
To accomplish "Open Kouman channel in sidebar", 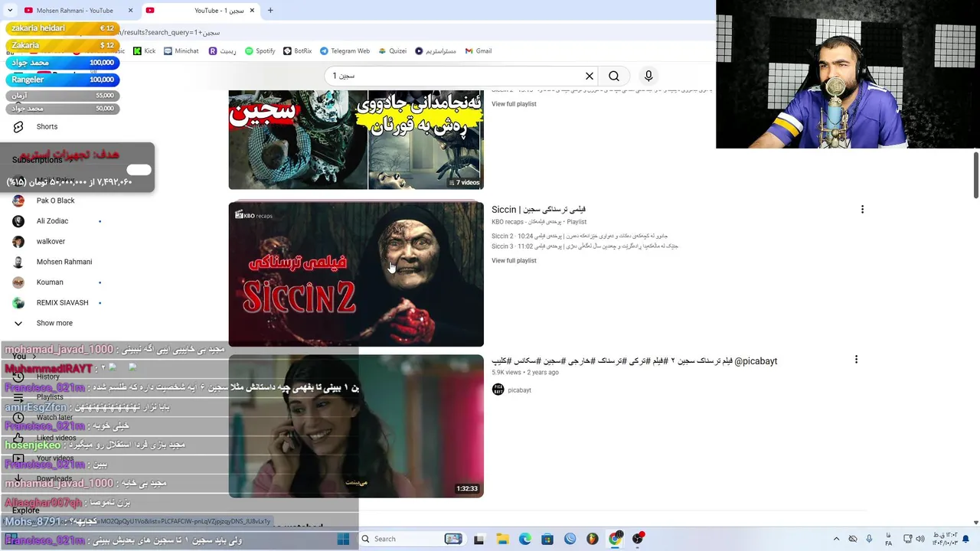I will pos(50,282).
